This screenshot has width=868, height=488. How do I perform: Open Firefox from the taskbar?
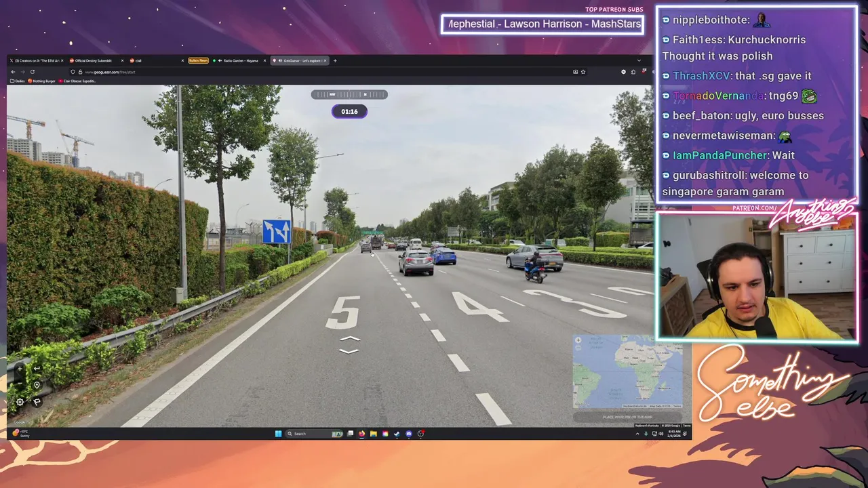[x=361, y=434]
